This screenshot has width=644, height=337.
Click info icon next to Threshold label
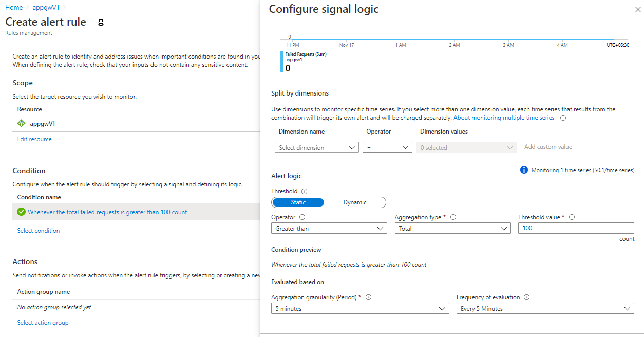(x=305, y=191)
